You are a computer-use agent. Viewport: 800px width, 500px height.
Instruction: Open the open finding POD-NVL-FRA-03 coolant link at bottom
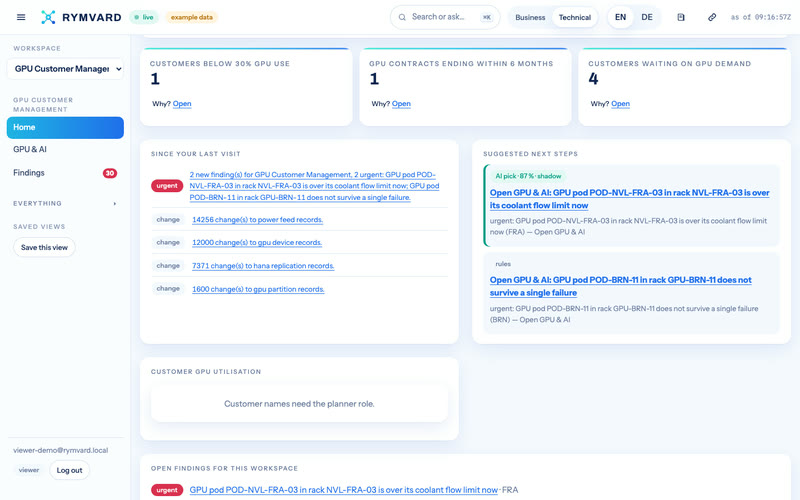coord(343,490)
